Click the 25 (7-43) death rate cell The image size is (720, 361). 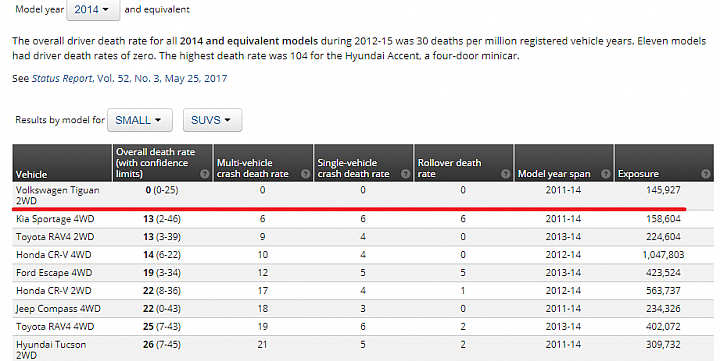pos(162,327)
